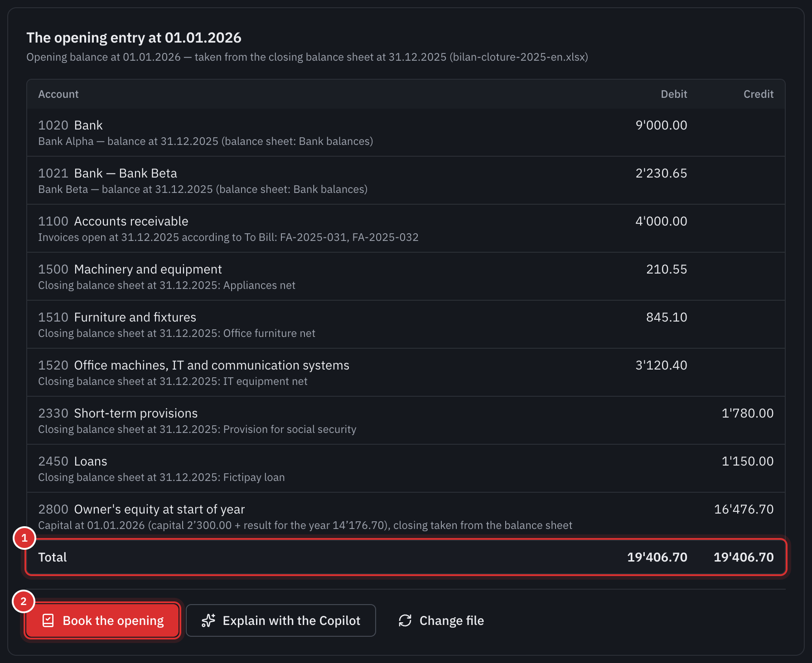This screenshot has height=663, width=812.
Task: Select the 1510 Furniture and fixtures row
Action: [x=406, y=325]
